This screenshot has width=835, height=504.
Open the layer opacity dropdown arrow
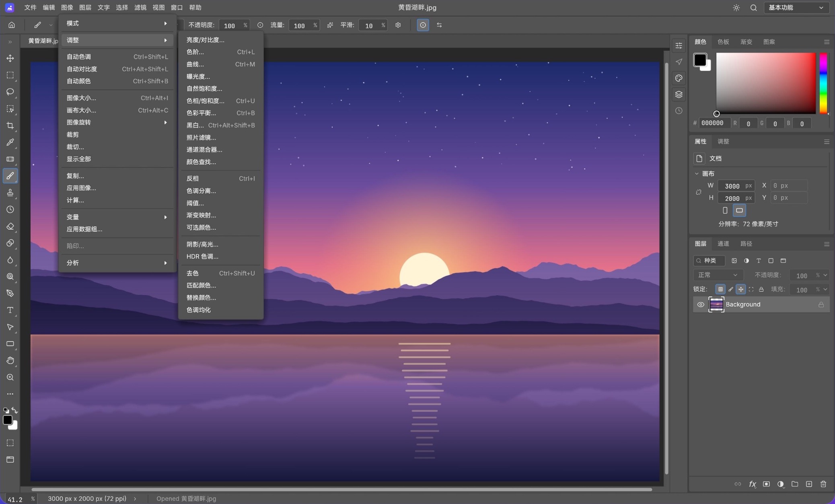click(x=825, y=275)
